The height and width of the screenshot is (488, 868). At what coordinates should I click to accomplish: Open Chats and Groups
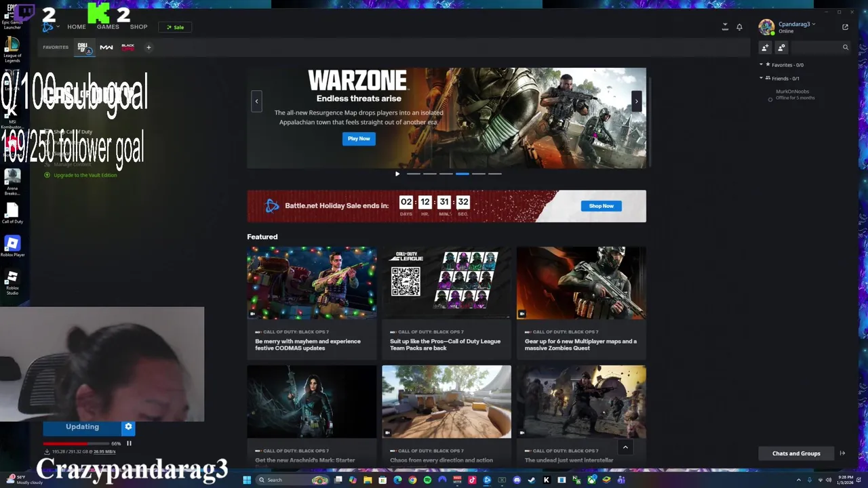[x=796, y=453]
